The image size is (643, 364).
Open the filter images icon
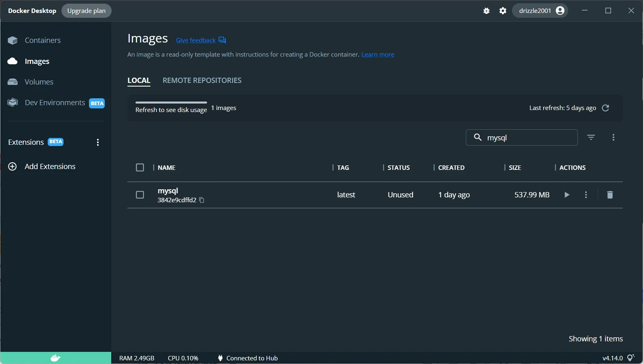click(x=591, y=138)
